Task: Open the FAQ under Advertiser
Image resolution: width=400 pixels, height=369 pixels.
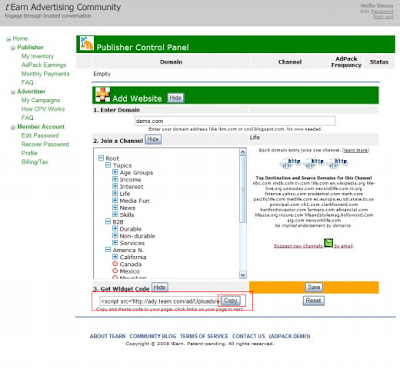Action: tap(27, 118)
